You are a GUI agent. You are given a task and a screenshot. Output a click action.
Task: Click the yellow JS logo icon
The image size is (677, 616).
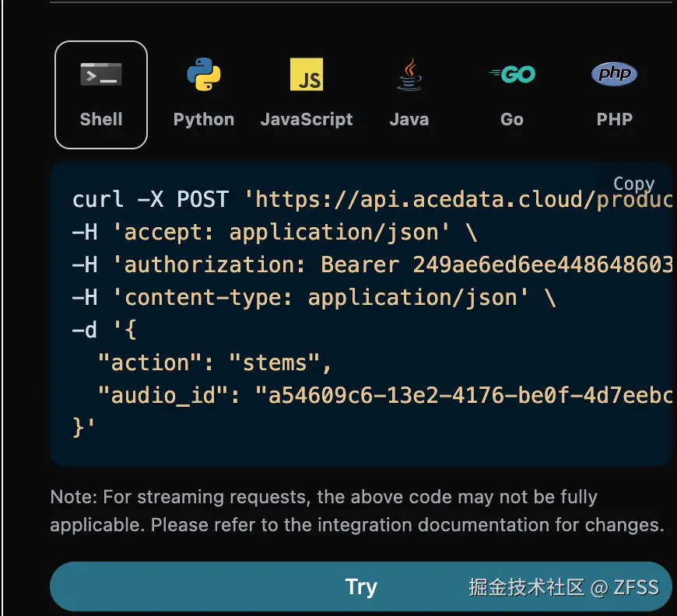click(307, 74)
